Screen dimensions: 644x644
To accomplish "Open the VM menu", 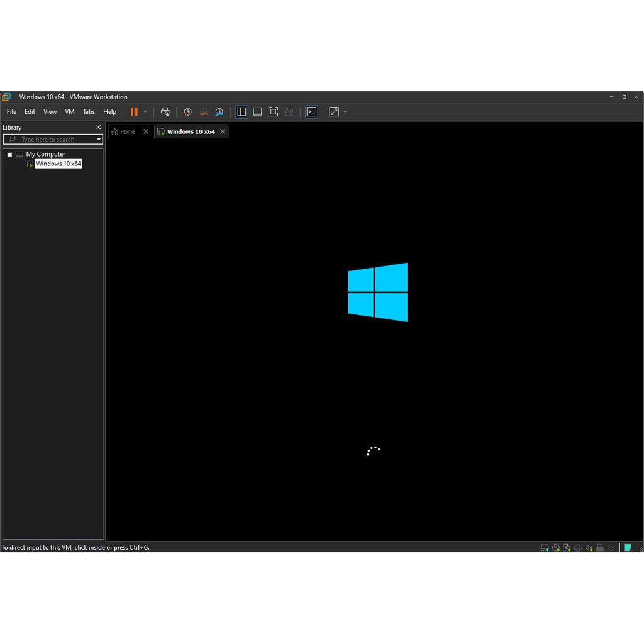I will pos(69,111).
